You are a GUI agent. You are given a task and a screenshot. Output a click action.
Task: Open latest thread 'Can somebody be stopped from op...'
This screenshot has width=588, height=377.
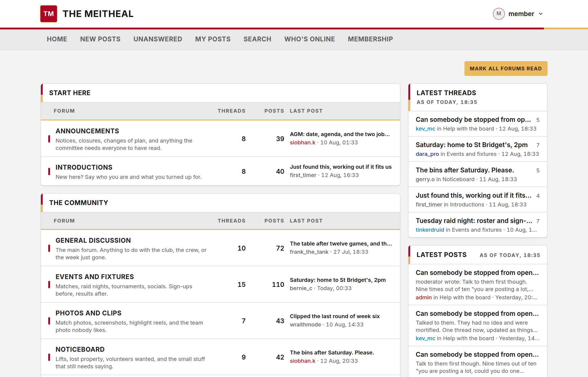pyautogui.click(x=473, y=120)
